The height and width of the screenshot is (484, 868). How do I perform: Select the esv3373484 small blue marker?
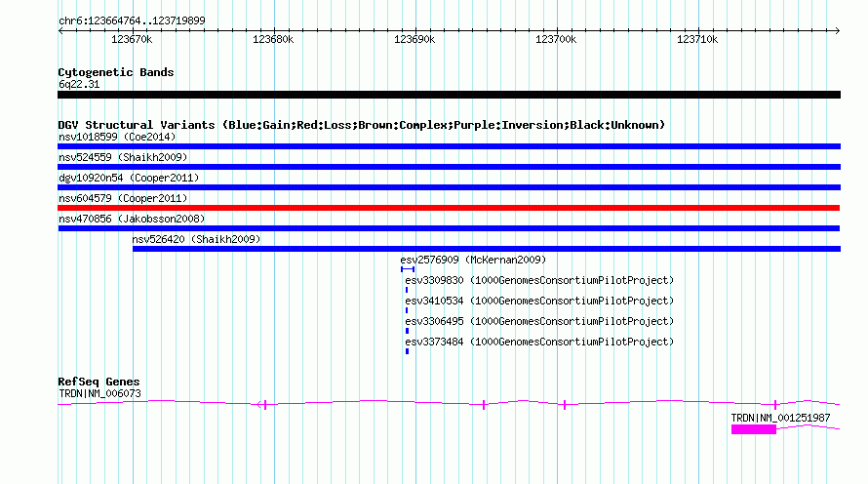tap(408, 351)
